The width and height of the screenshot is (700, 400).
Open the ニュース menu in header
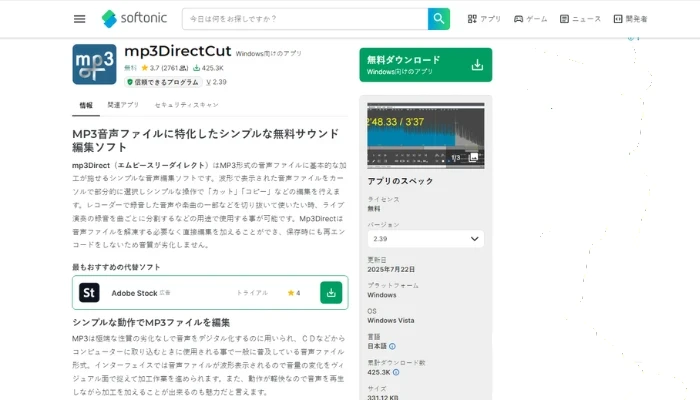click(x=580, y=19)
